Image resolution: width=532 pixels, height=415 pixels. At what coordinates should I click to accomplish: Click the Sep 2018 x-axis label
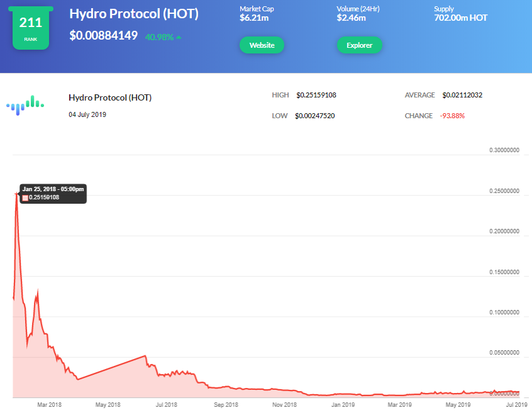(226, 405)
